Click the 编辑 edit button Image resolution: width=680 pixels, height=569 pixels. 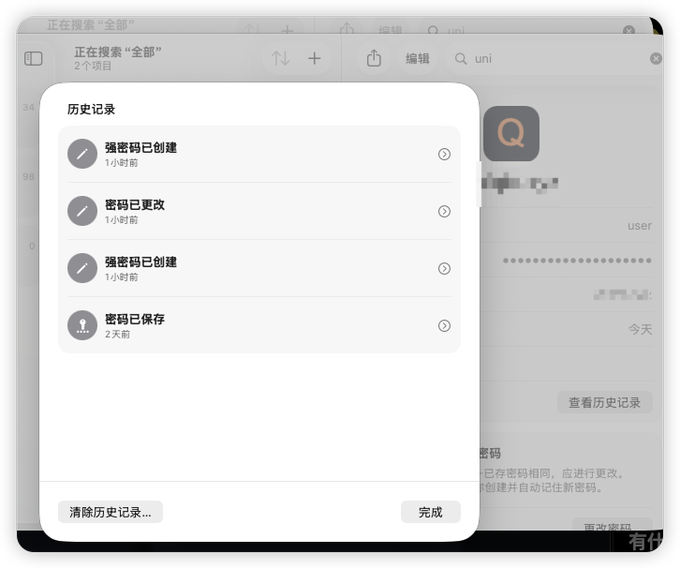[417, 59]
